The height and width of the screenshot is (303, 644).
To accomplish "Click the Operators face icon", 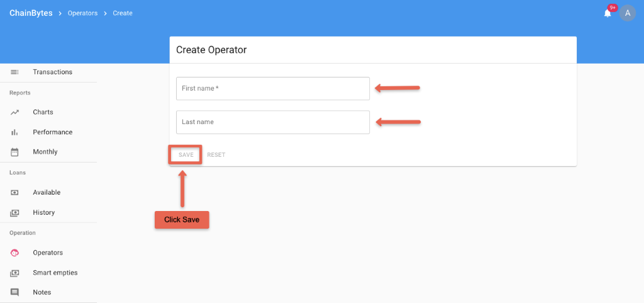I will pyautogui.click(x=14, y=253).
